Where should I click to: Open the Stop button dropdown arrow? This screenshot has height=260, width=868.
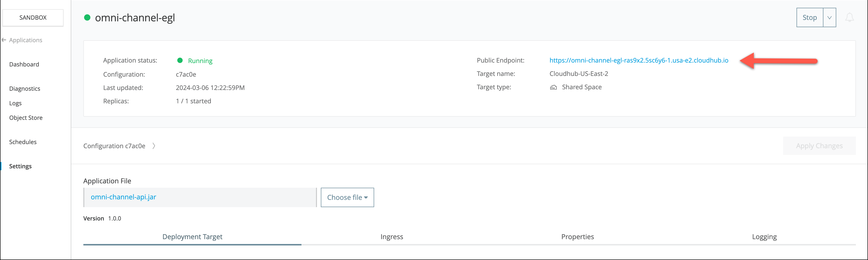click(829, 17)
